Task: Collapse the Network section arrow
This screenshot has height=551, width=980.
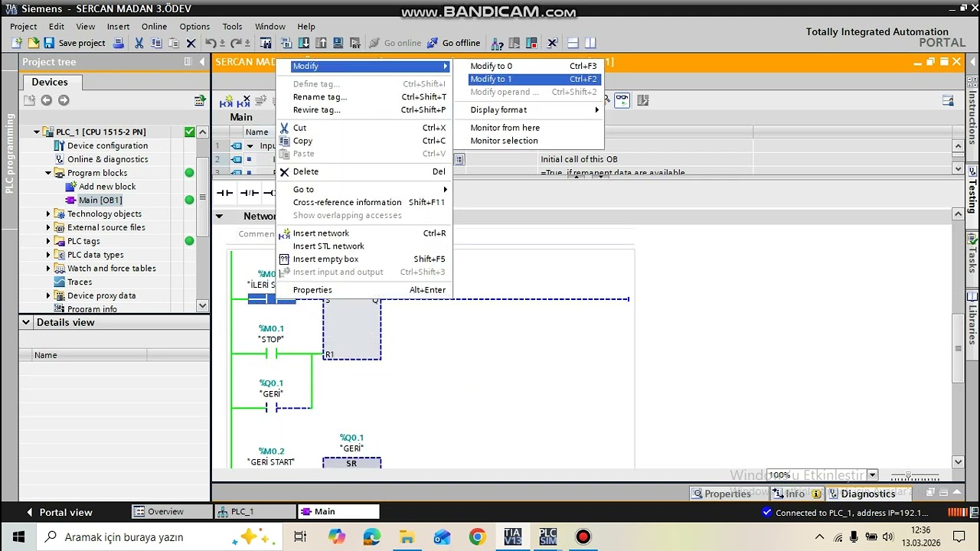Action: [219, 217]
